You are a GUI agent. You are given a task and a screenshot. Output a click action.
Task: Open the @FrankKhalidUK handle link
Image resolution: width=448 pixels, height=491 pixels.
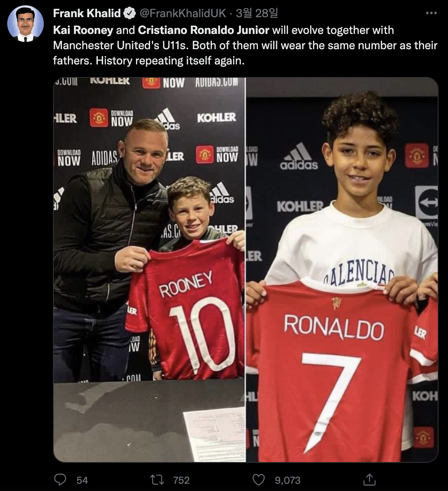[x=183, y=13]
